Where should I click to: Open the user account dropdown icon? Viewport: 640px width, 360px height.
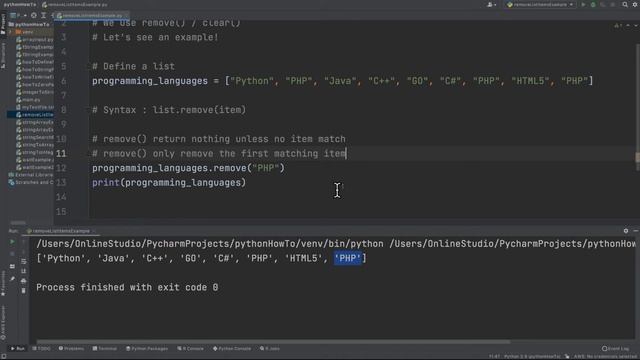click(x=491, y=4)
